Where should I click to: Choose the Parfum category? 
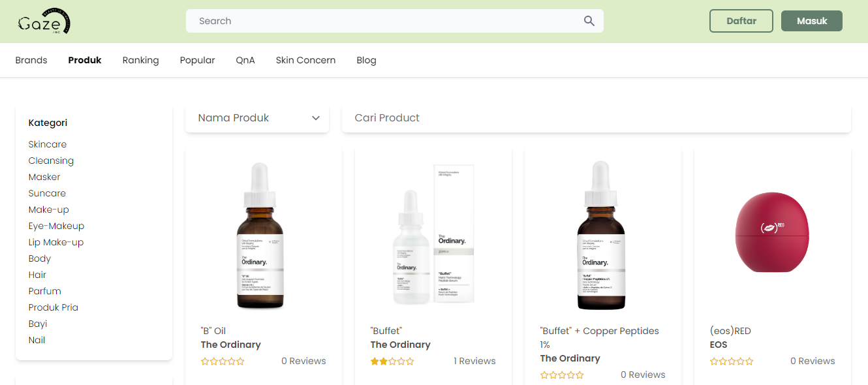(x=45, y=291)
